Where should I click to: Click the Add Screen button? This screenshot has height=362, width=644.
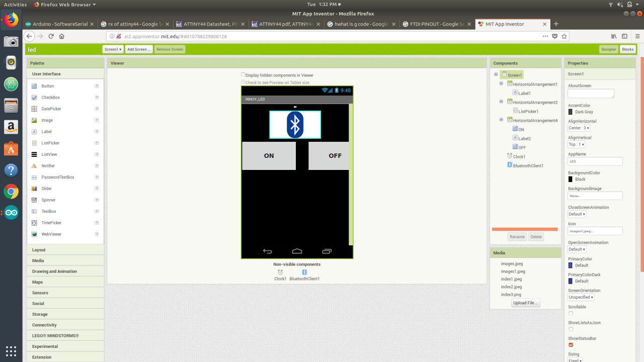[139, 49]
